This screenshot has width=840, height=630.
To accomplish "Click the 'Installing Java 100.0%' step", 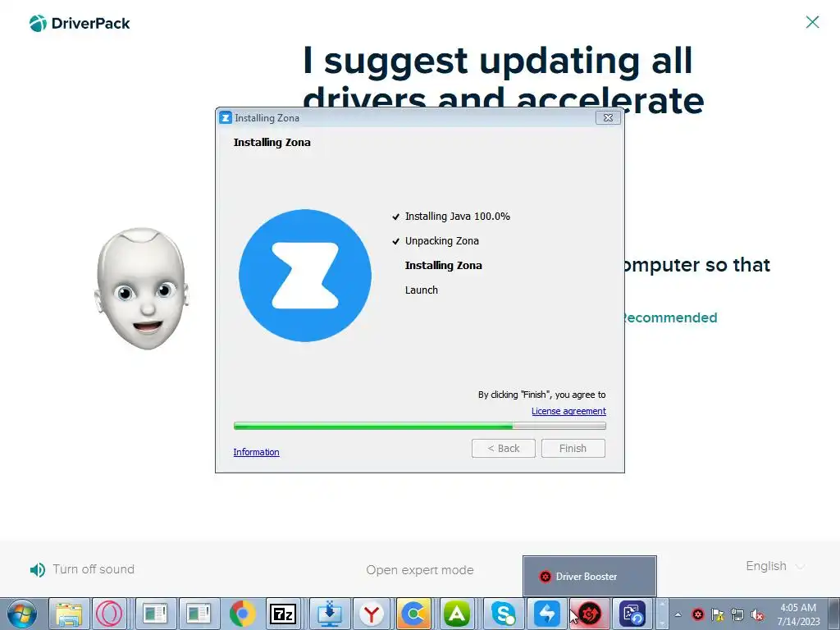I will [x=457, y=217].
